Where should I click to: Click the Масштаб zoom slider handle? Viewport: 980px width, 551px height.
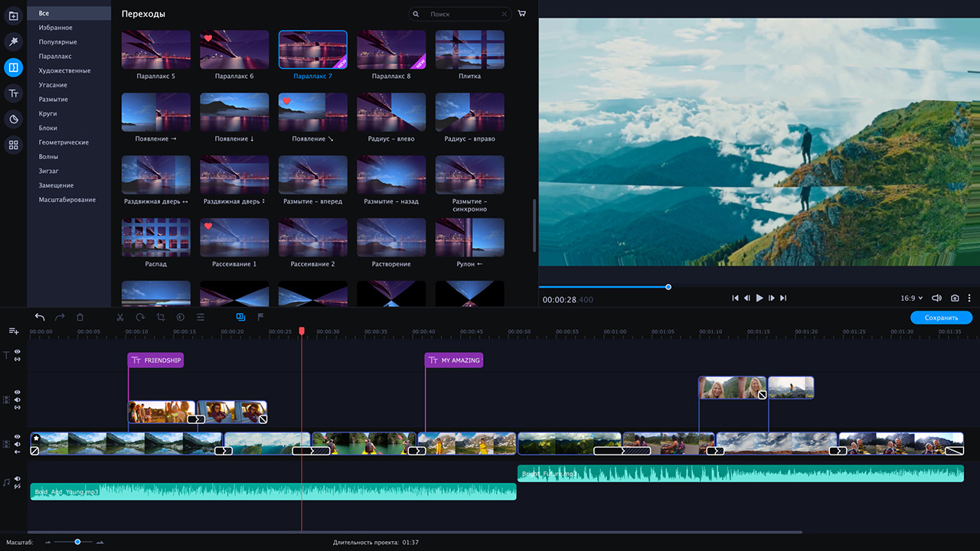[77, 542]
